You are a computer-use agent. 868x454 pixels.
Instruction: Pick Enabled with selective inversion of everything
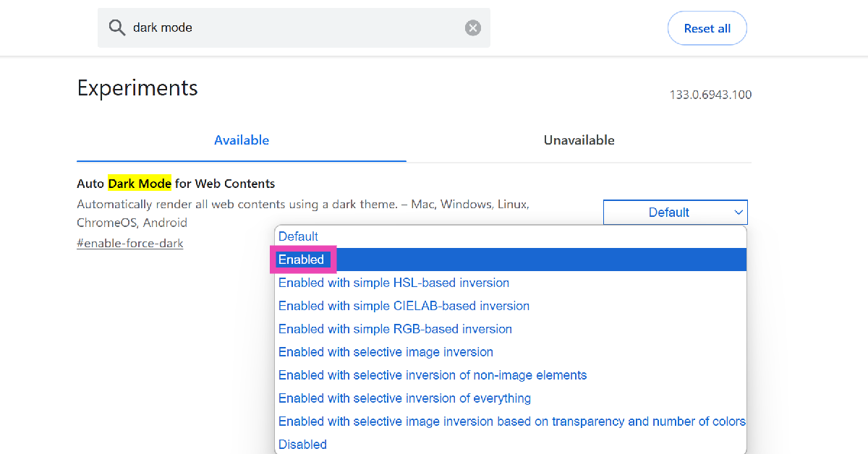tap(404, 398)
